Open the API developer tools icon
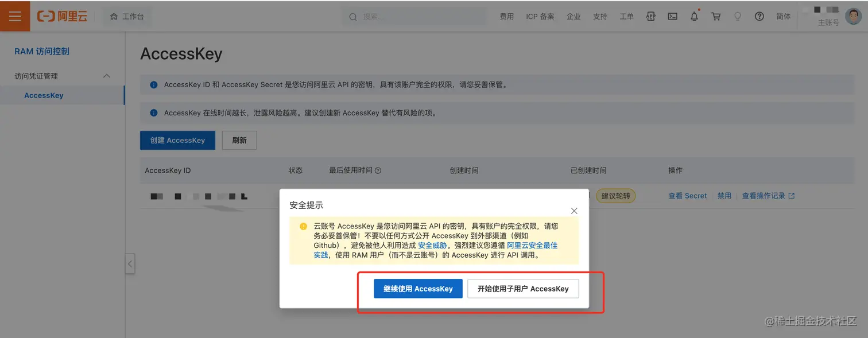The width and height of the screenshot is (868, 338). (x=650, y=17)
